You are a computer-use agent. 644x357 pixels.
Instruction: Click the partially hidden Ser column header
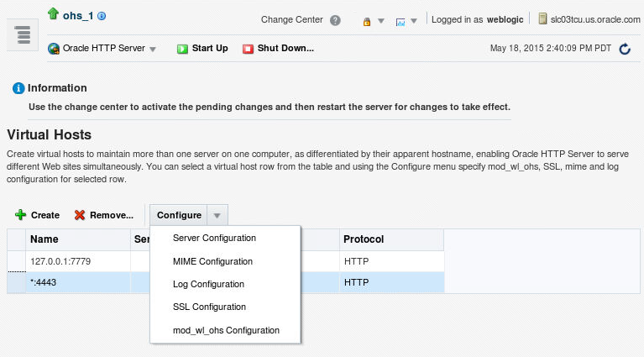[141, 239]
